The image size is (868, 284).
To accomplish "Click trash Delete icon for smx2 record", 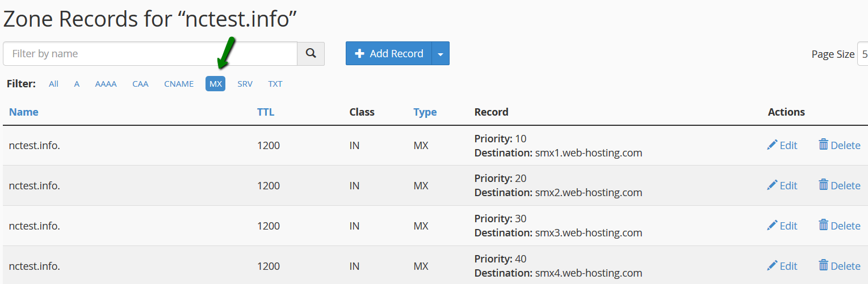I will pyautogui.click(x=823, y=185).
